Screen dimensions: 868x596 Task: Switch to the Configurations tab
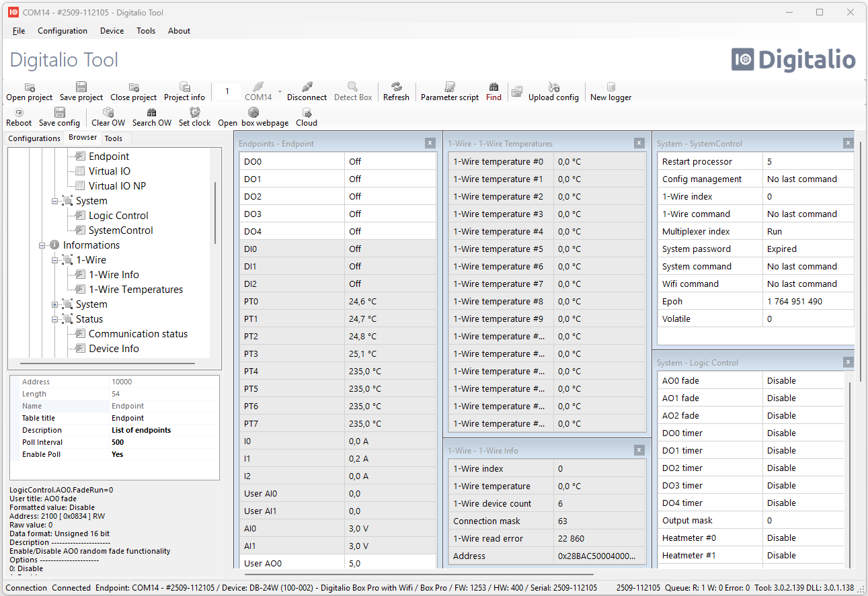[34, 138]
